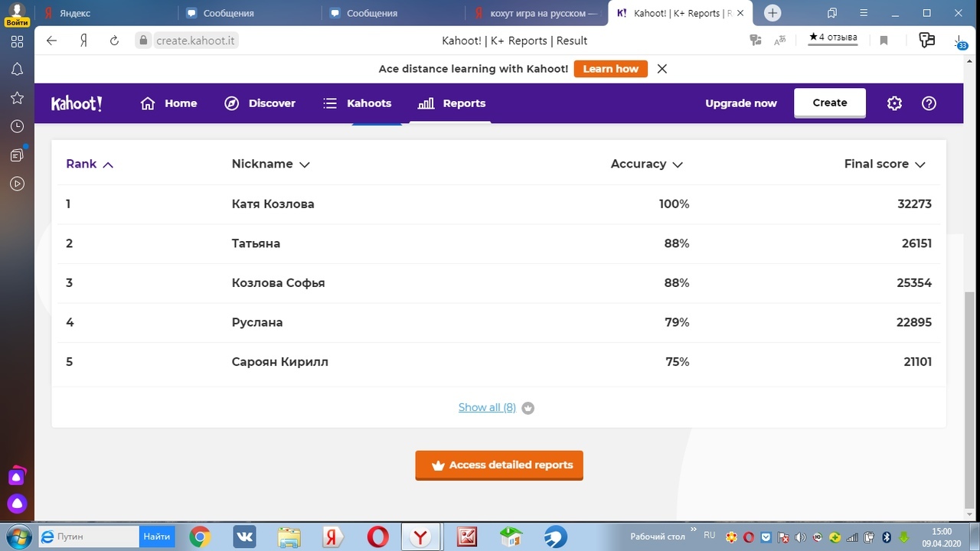Screen dimensions: 980x551
Task: Go back using browser back arrow
Action: coord(52,41)
